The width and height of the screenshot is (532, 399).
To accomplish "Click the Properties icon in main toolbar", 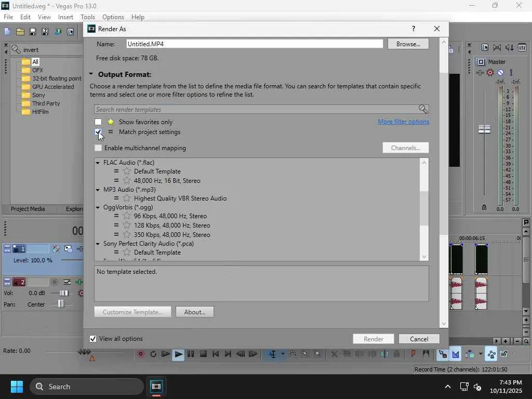I will (70, 32).
